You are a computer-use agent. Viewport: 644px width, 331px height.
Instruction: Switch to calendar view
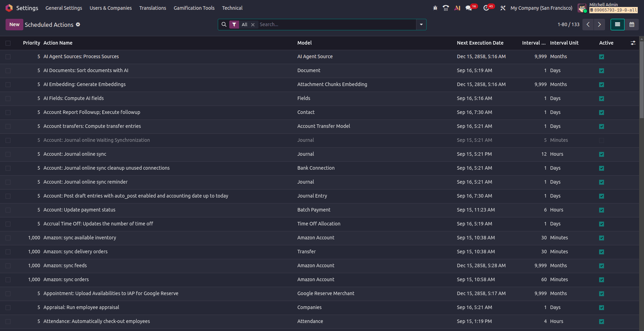pos(632,24)
